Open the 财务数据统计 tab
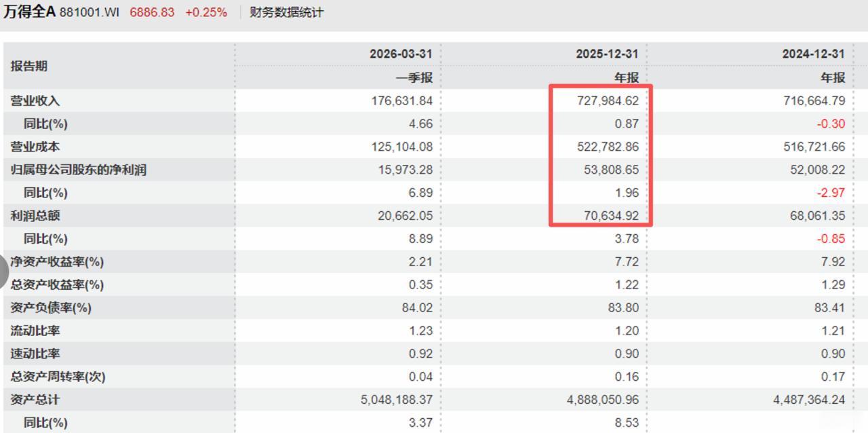 pos(286,13)
